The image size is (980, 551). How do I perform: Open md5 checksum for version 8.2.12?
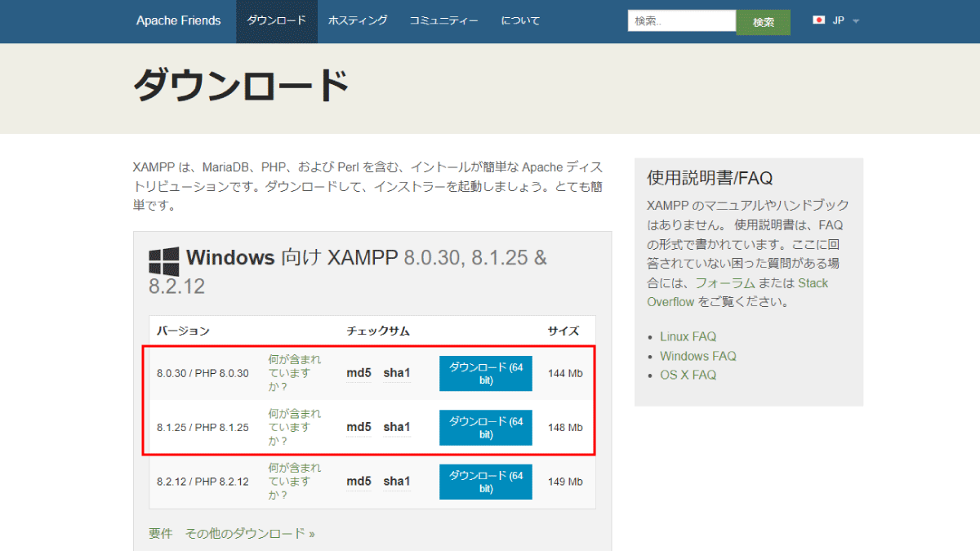tap(359, 482)
